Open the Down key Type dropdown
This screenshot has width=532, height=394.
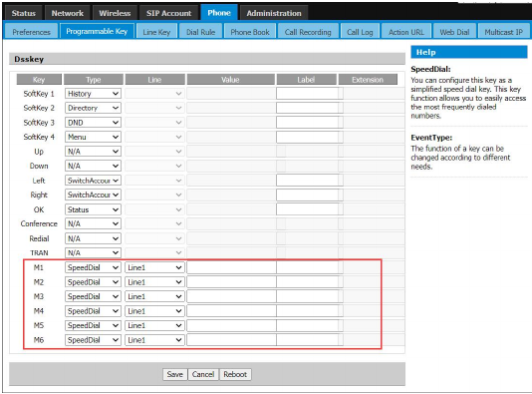coord(93,166)
